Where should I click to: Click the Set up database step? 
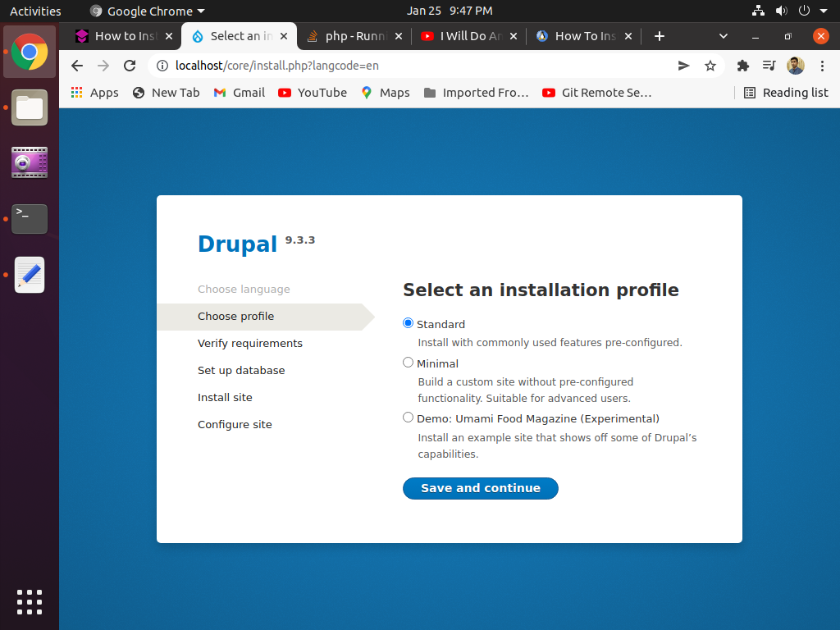point(241,370)
